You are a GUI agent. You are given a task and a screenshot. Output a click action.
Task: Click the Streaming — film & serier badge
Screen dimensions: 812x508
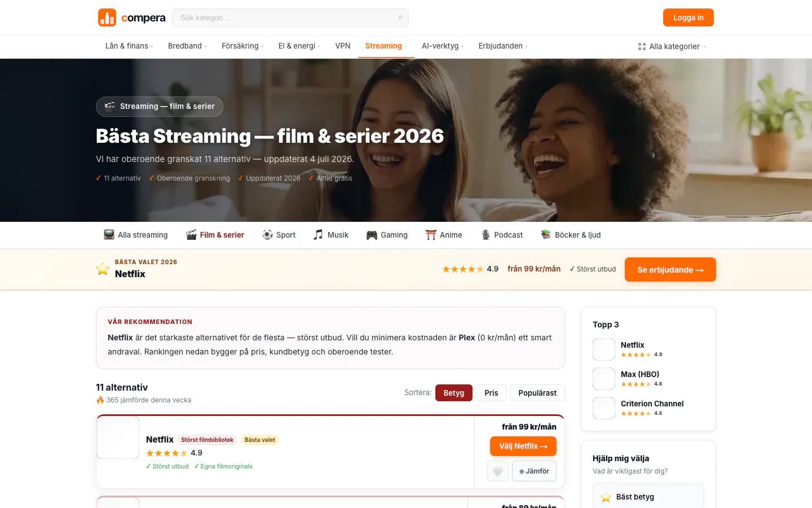(x=160, y=106)
